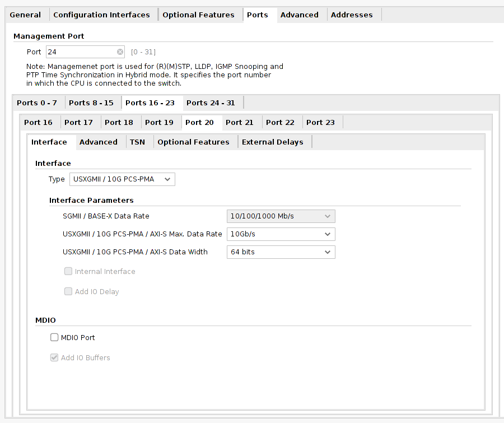Select the Ports 0 - 7 tab
The image size is (504, 423).
point(37,103)
